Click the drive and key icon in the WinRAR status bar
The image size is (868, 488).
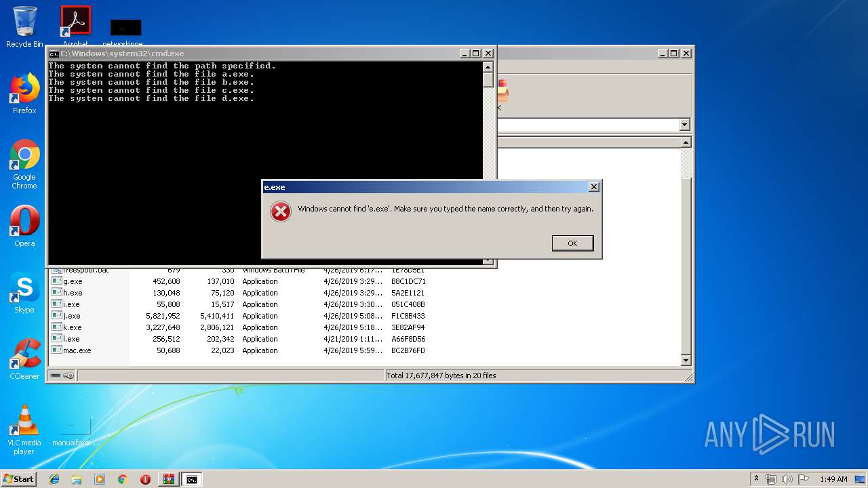(62, 375)
